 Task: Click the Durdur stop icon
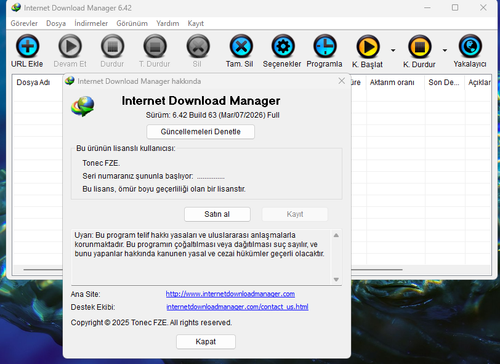[x=112, y=46]
